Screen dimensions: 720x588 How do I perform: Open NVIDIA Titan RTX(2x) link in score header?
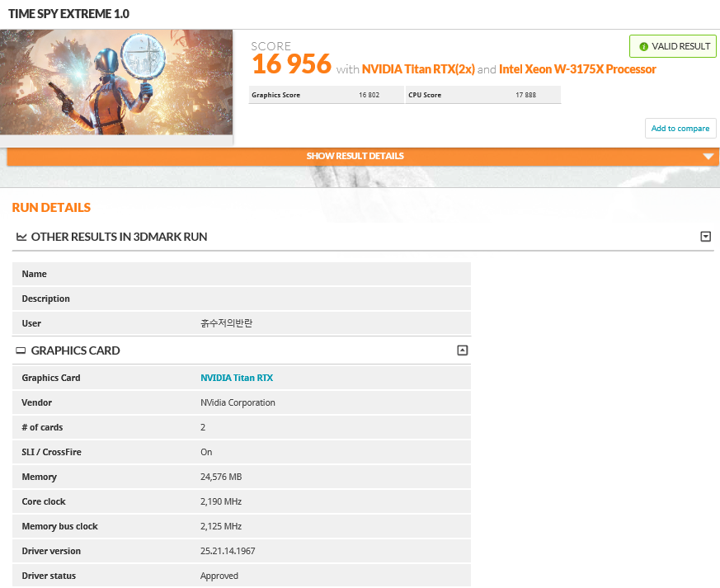tap(418, 69)
